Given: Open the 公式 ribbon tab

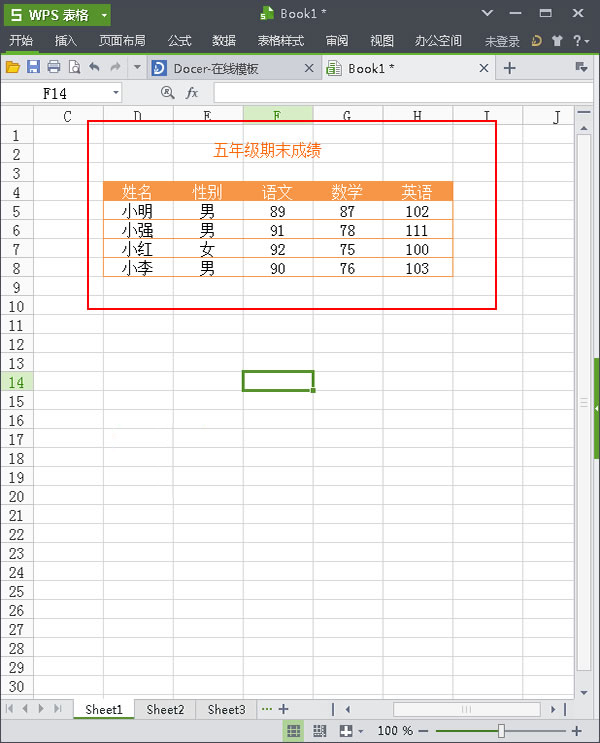Looking at the screenshot, I should [x=179, y=41].
